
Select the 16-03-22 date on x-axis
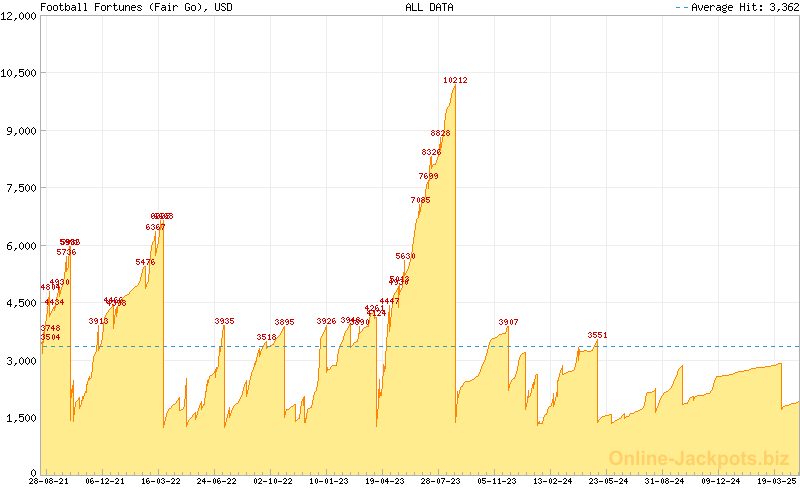point(162,481)
